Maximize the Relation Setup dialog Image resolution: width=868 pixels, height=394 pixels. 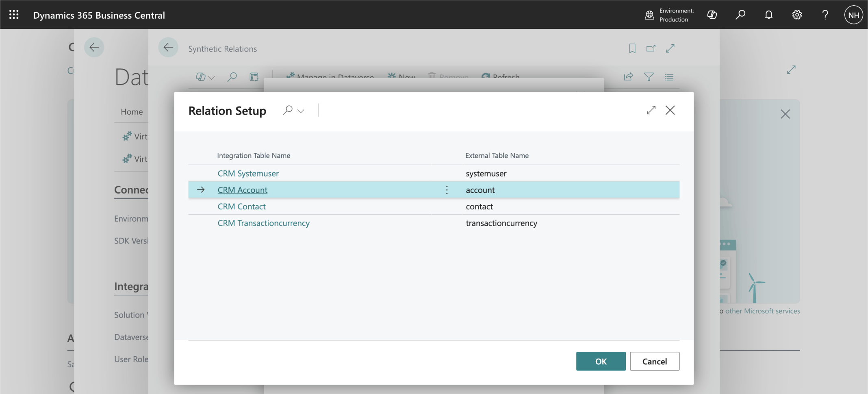(x=651, y=110)
